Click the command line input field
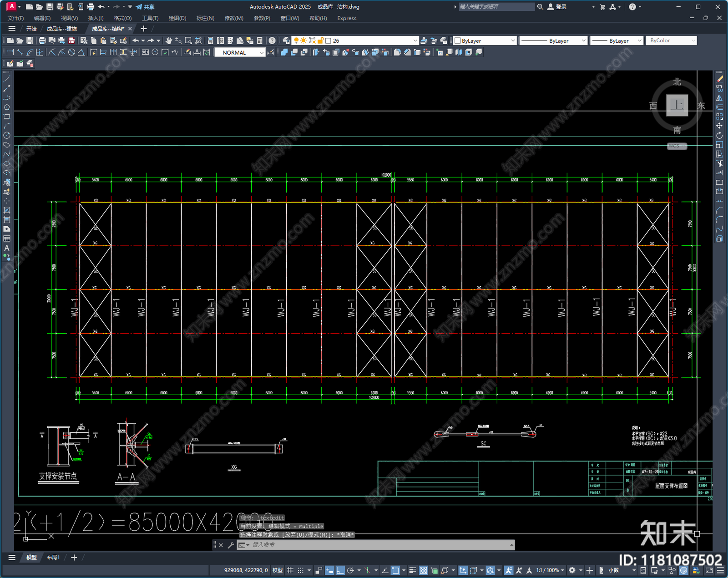Image resolution: width=728 pixels, height=578 pixels. [x=375, y=545]
